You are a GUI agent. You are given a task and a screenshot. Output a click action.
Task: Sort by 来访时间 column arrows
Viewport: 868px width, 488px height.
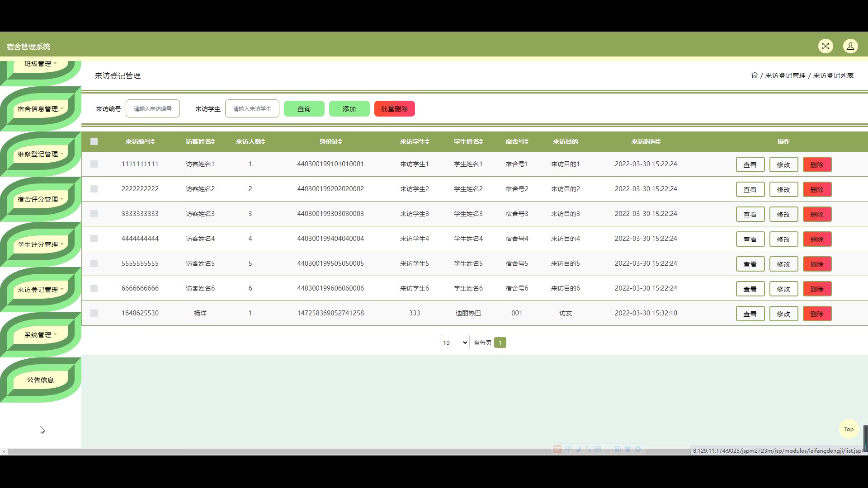[659, 142]
